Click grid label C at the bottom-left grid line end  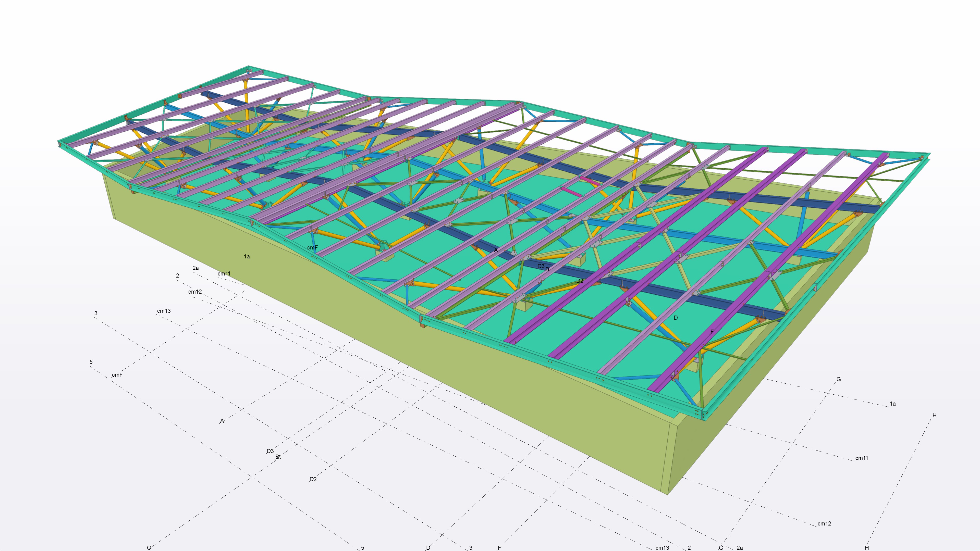(x=149, y=548)
